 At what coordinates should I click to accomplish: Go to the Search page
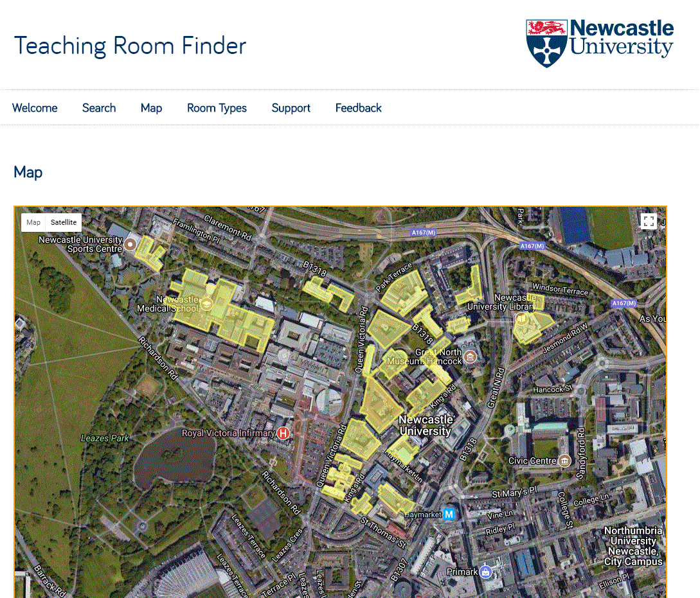pyautogui.click(x=99, y=108)
